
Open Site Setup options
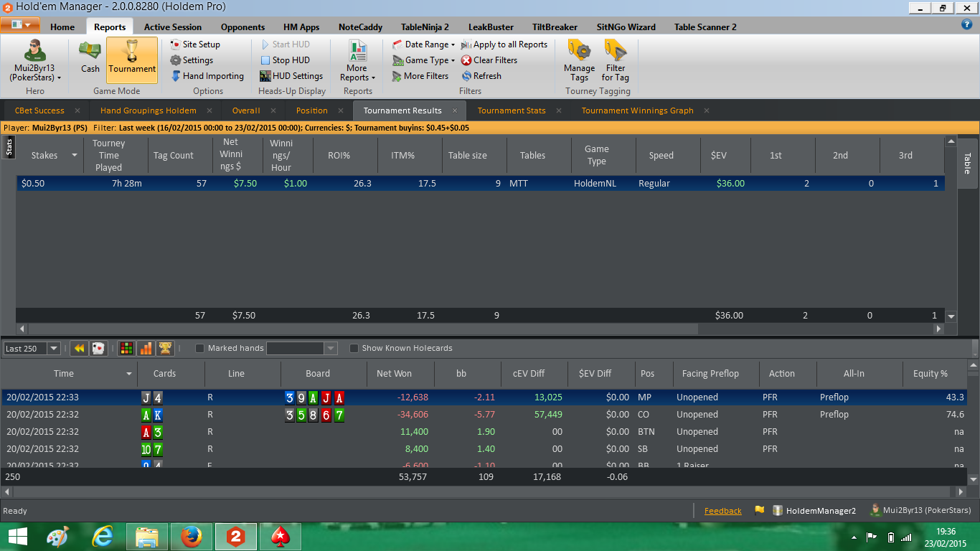coord(195,44)
